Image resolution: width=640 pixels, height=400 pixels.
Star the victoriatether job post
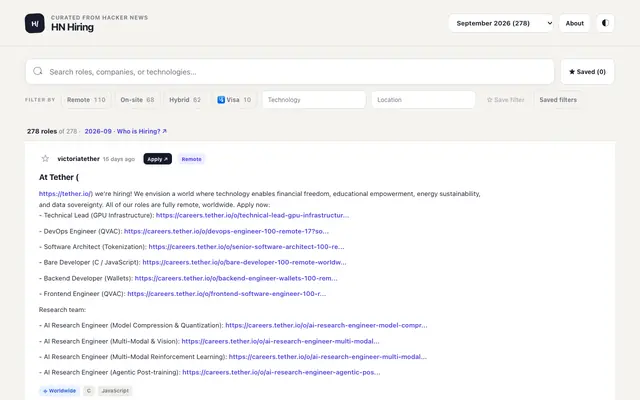click(45, 159)
